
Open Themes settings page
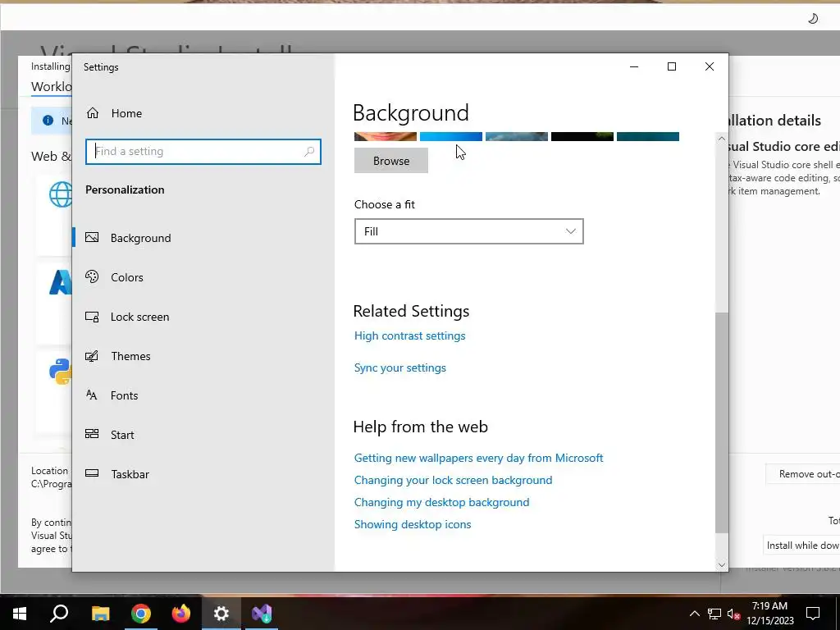(x=130, y=356)
